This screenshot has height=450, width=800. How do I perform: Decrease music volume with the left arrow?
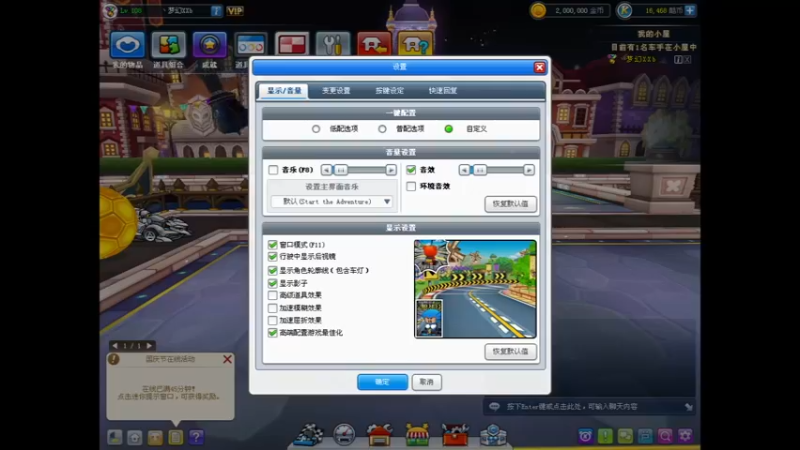326,170
